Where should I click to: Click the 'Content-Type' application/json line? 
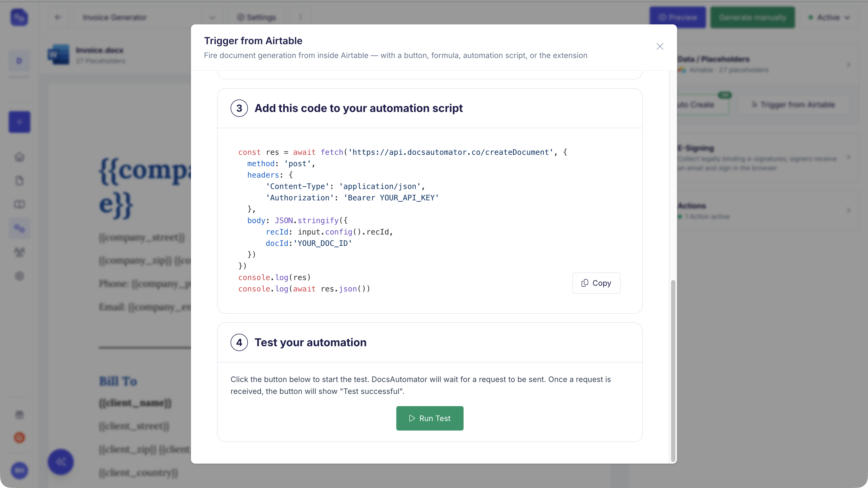(x=345, y=186)
